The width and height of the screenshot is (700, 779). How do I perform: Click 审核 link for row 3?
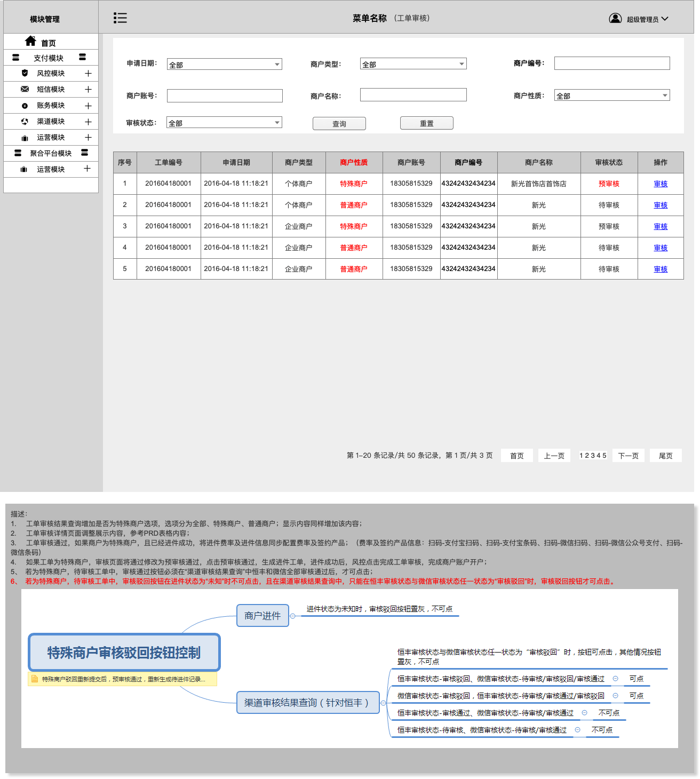point(661,226)
